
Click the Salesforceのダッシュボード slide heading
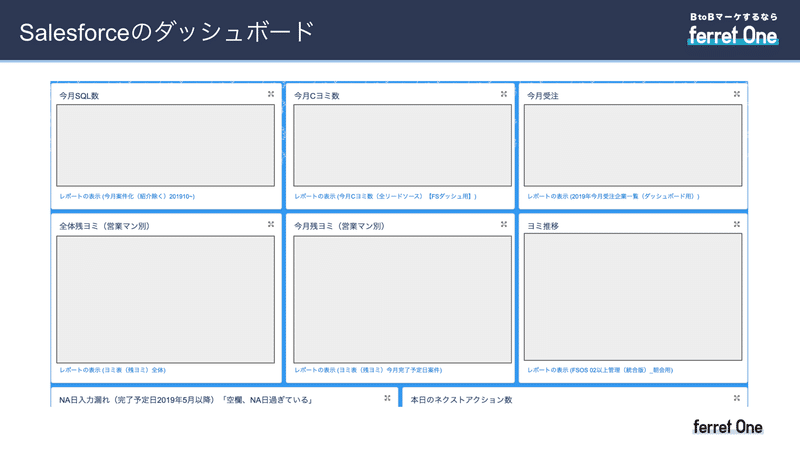pyautogui.click(x=167, y=32)
